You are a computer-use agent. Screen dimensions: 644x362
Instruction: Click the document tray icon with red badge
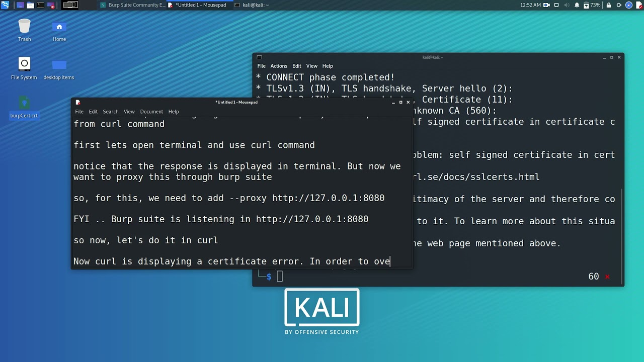[x=638, y=5]
